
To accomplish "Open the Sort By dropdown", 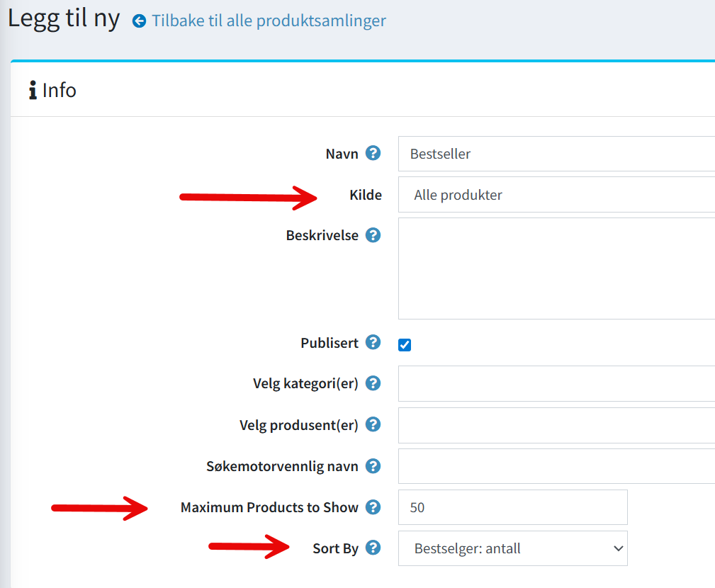I will [512, 548].
